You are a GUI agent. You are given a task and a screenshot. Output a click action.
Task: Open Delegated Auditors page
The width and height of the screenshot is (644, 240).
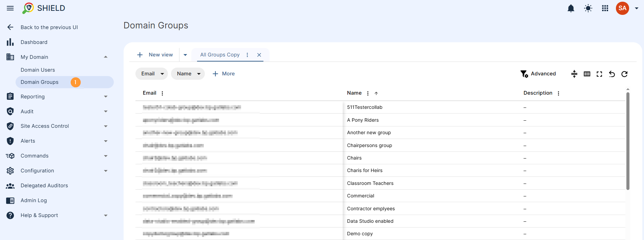point(44,186)
